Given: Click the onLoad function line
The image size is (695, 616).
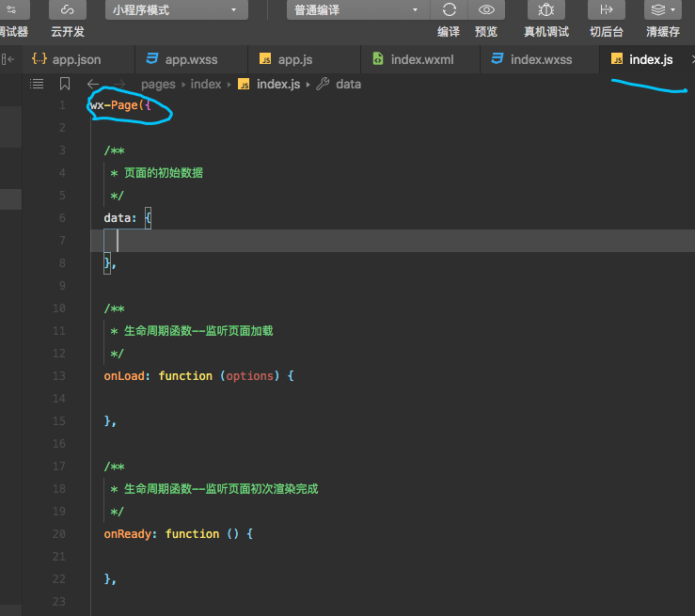Looking at the screenshot, I should click(x=198, y=376).
